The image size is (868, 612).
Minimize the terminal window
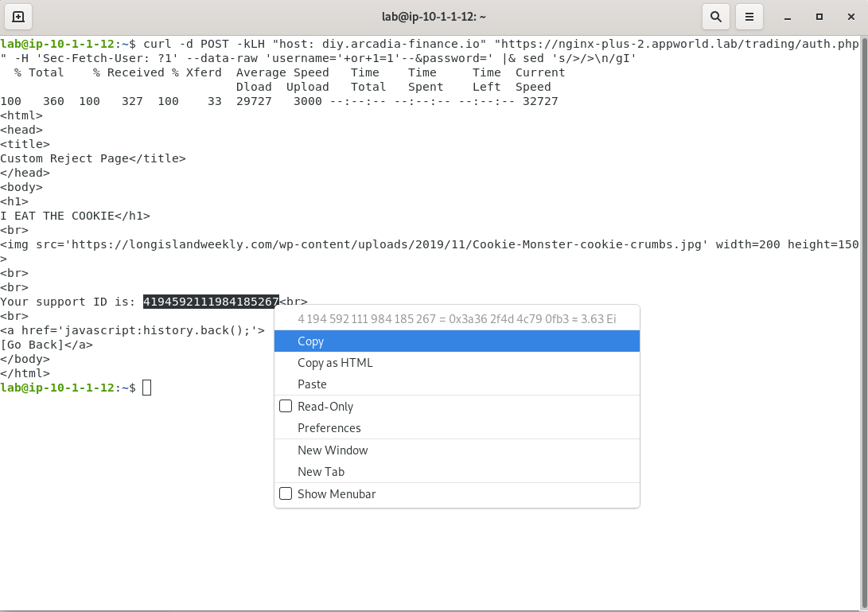pos(787,18)
